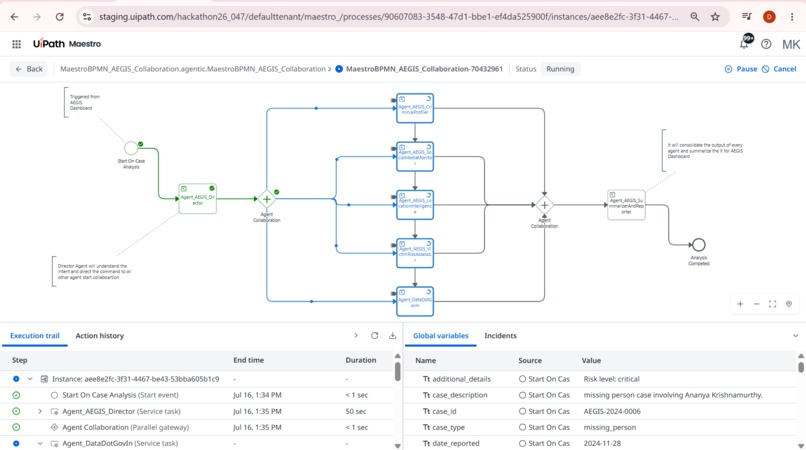
Task: Click the case_type value missing_person
Action: tap(610, 427)
